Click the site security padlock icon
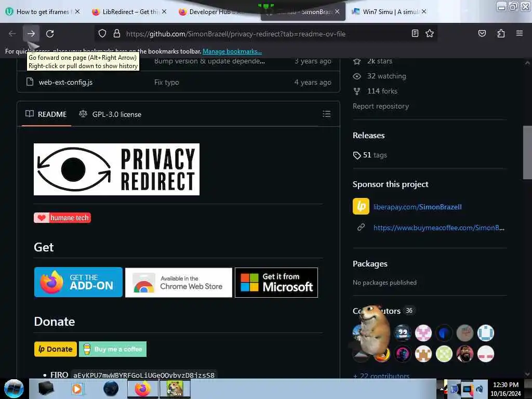 (x=117, y=34)
